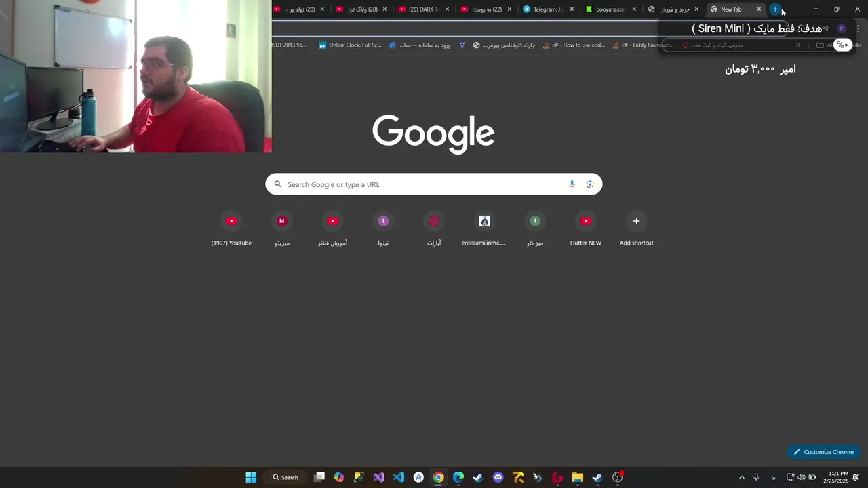Open the Chrome three-dot menu
The height and width of the screenshot is (488, 868).
(x=858, y=28)
